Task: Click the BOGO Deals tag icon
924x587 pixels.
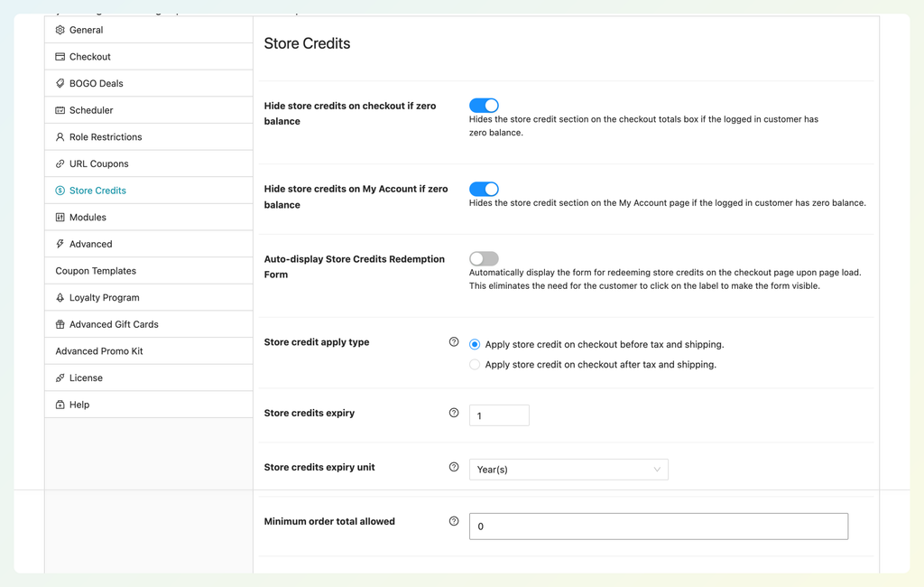Action: tap(60, 83)
